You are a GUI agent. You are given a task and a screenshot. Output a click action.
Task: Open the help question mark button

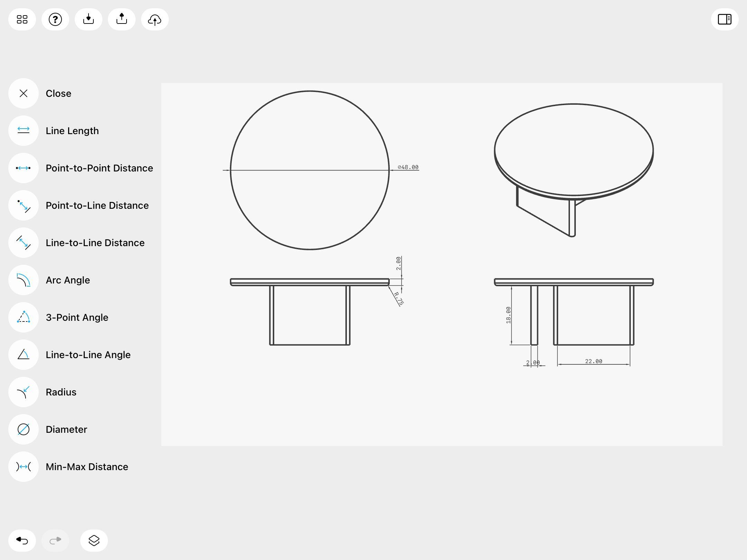(55, 19)
